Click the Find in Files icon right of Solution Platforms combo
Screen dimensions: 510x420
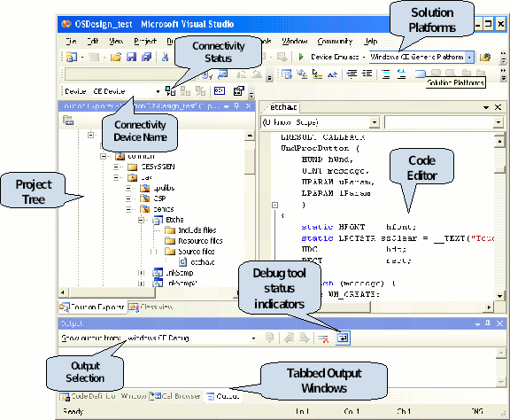click(485, 58)
